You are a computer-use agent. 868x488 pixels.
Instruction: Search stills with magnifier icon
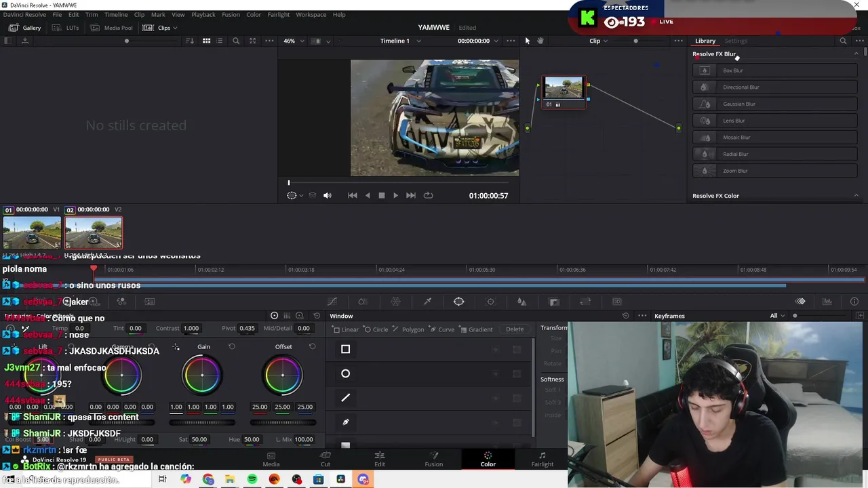click(x=236, y=41)
